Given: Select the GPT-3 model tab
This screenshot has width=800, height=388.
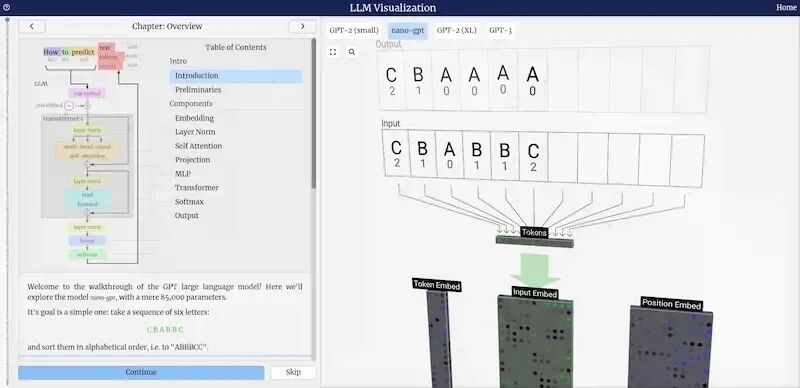Looking at the screenshot, I should click(x=500, y=31).
